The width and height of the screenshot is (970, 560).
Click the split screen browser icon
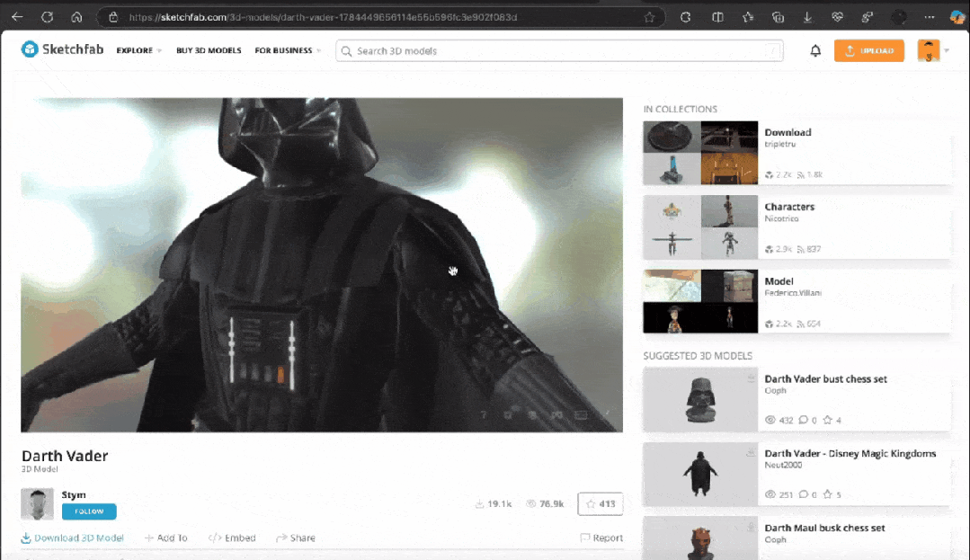pyautogui.click(x=717, y=17)
